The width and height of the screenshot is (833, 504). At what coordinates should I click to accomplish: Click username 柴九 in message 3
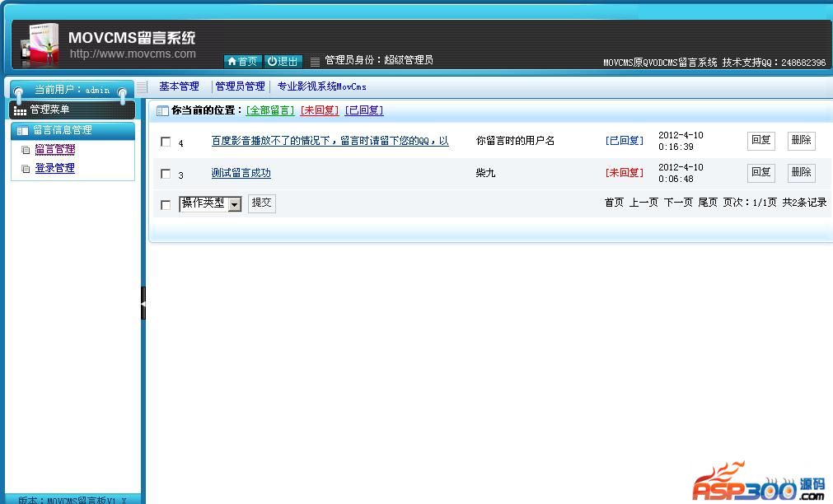tap(485, 173)
